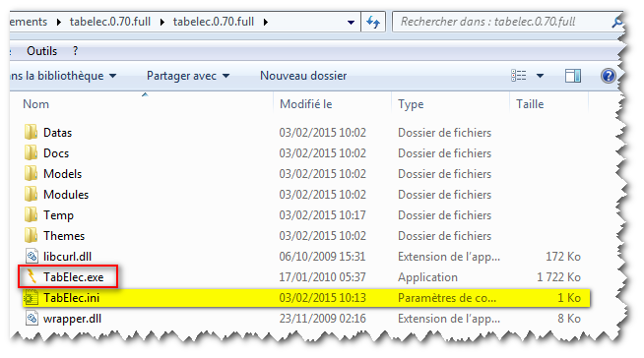Select the Datas folder name

pos(57,133)
